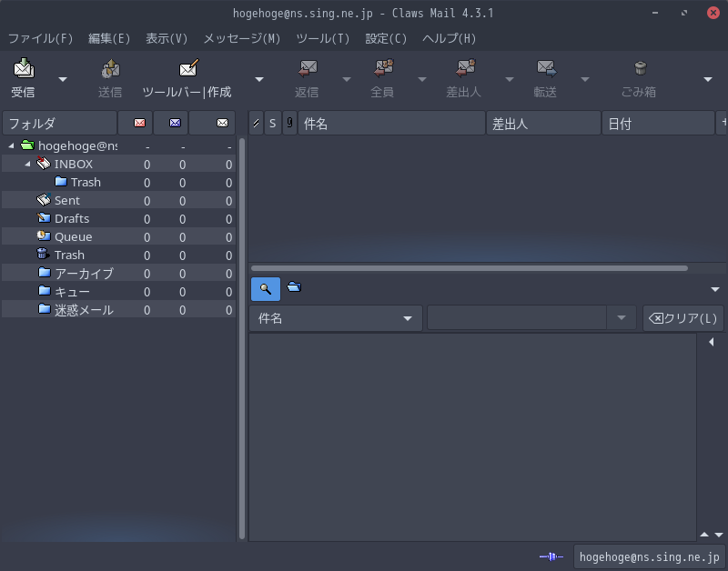The height and width of the screenshot is (571, 728).
Task: Expand the dropdown arrow next to 返信
Action: coord(347,79)
